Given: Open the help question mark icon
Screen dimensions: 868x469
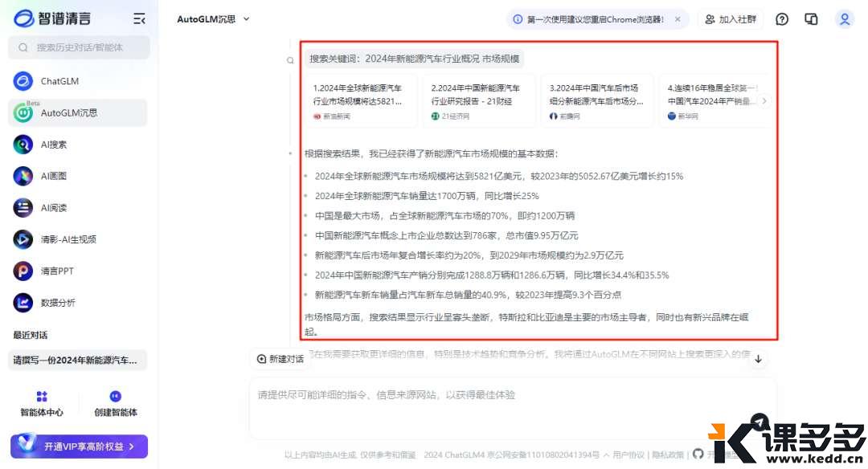Looking at the screenshot, I should pos(782,19).
